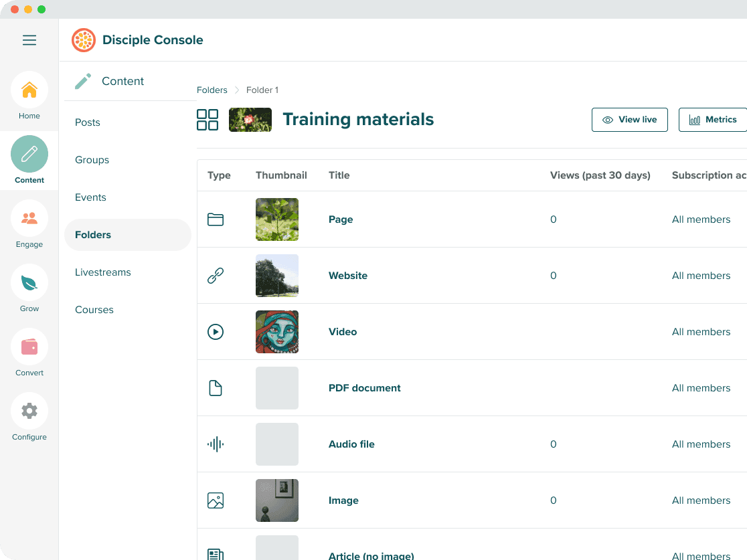
Task: Click the grid view icon beside folder title
Action: [x=207, y=120]
